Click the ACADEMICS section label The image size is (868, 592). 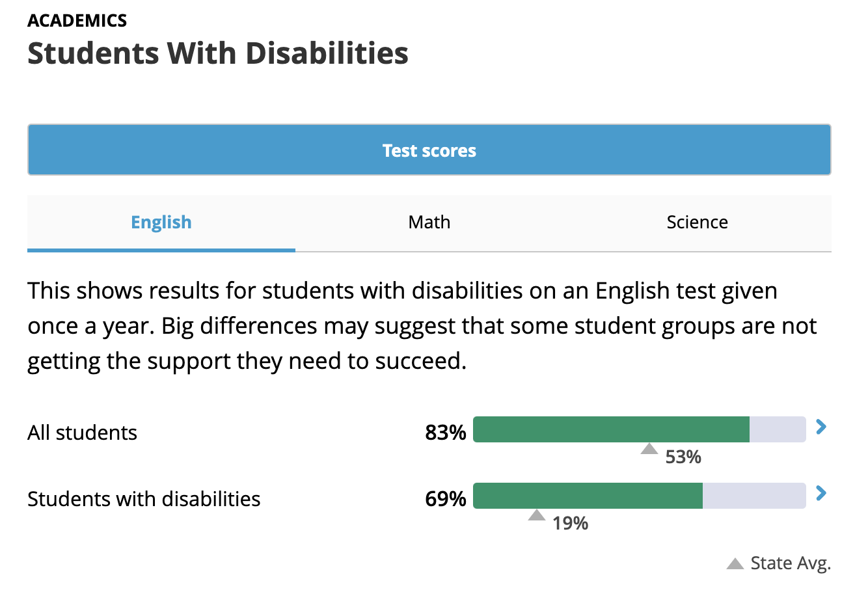coord(77,21)
